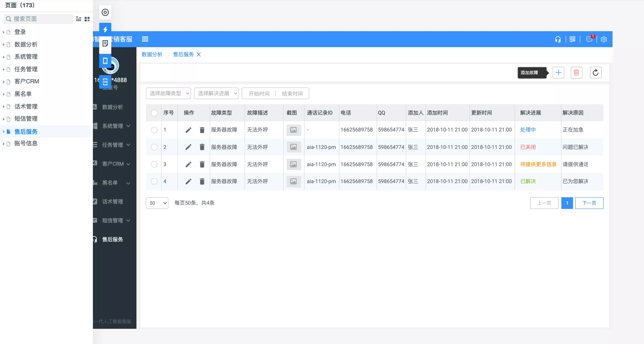Open the 选择故障类型 dropdown

(x=168, y=93)
